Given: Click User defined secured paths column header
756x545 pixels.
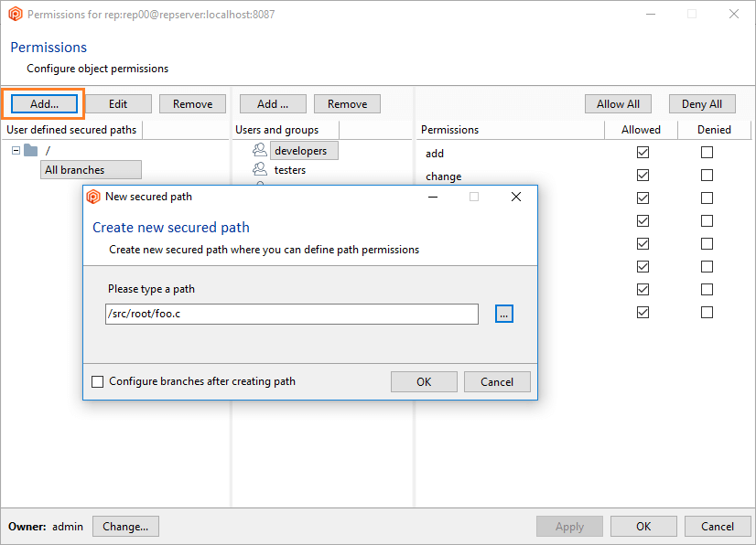Looking at the screenshot, I should click(x=71, y=130).
